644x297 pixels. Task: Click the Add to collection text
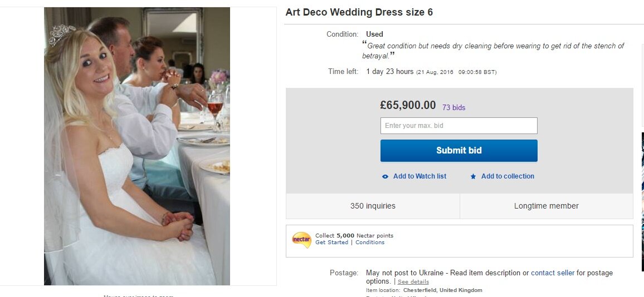(x=508, y=176)
